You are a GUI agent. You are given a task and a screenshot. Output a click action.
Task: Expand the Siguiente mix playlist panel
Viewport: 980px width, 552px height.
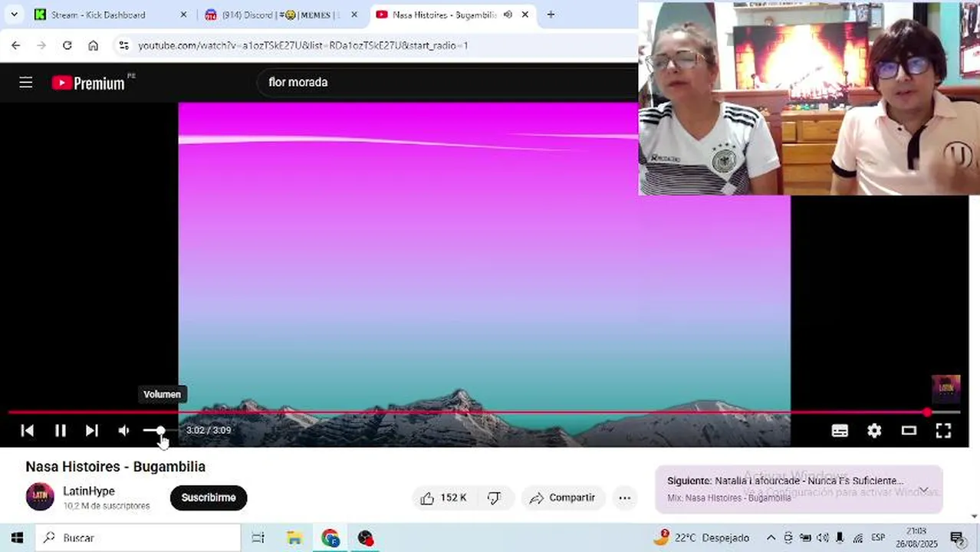pyautogui.click(x=925, y=489)
